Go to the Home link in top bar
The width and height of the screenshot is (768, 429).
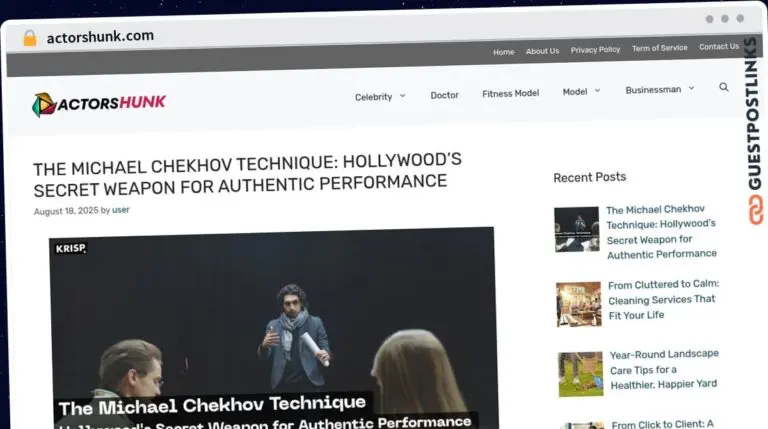coord(504,51)
